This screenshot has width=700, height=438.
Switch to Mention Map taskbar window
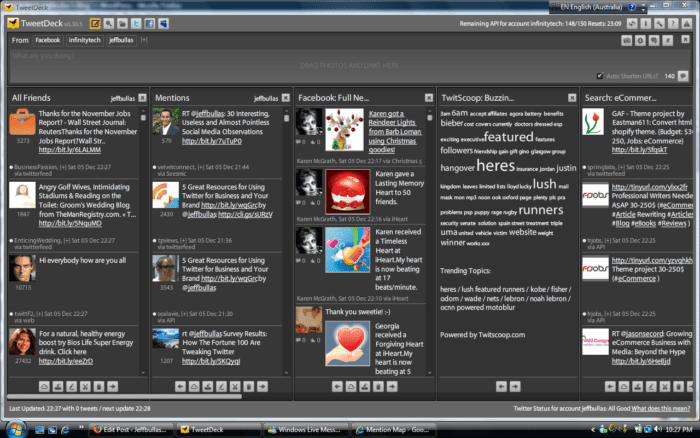point(394,430)
